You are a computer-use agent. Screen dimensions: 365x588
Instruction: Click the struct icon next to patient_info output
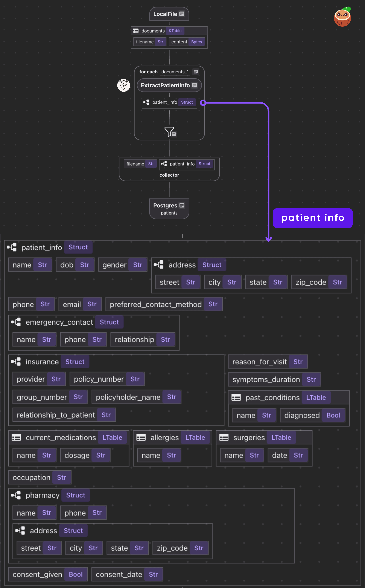click(146, 102)
